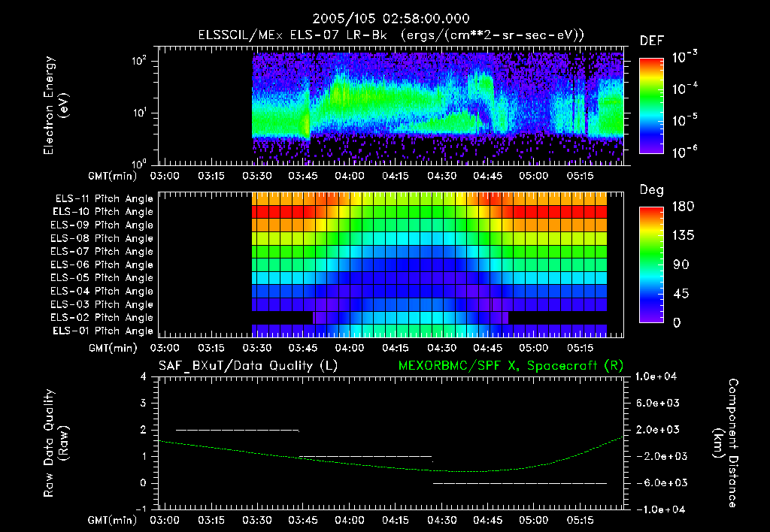
Task: Click the SAF_BXuT/Data Quality (L) title
Action: pyautogui.click(x=248, y=366)
